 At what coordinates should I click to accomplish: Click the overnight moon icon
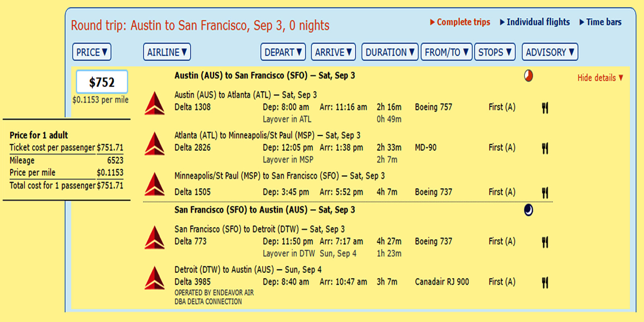tap(528, 210)
